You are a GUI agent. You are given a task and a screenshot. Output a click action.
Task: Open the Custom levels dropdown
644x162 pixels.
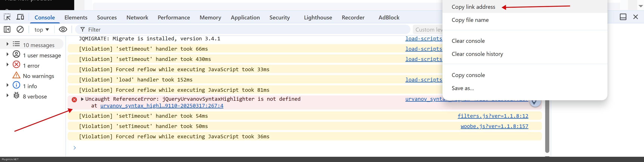click(428, 30)
